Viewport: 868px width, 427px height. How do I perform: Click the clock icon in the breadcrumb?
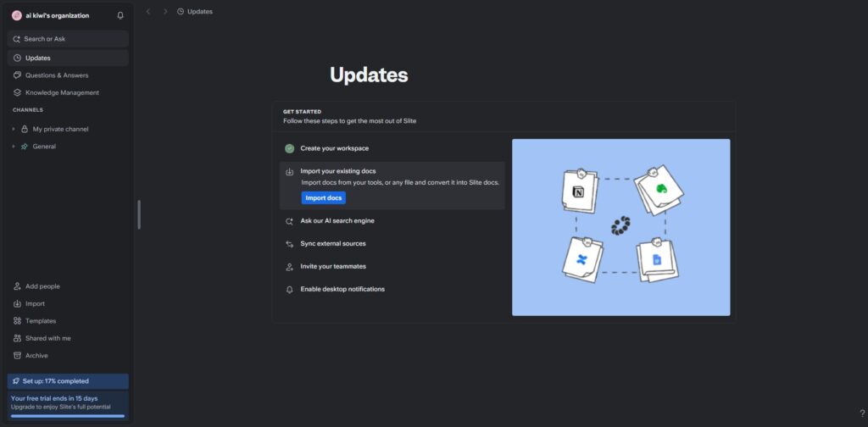181,11
